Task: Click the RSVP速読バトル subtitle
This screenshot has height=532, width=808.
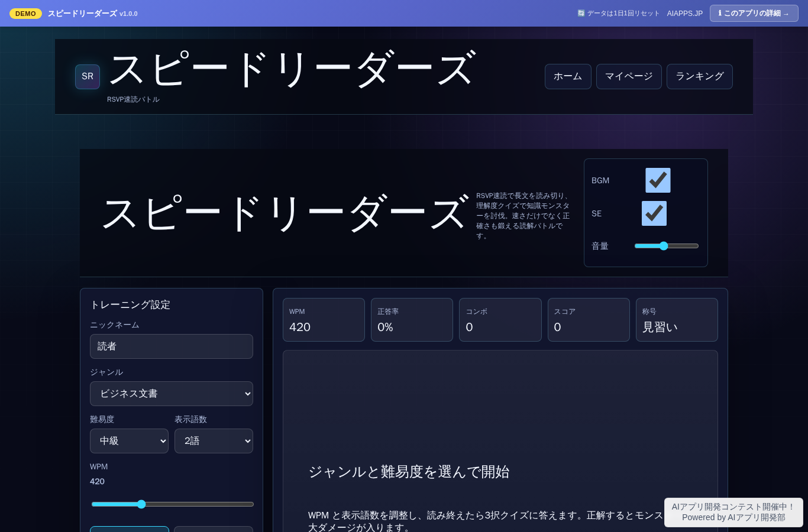Action: (x=133, y=99)
